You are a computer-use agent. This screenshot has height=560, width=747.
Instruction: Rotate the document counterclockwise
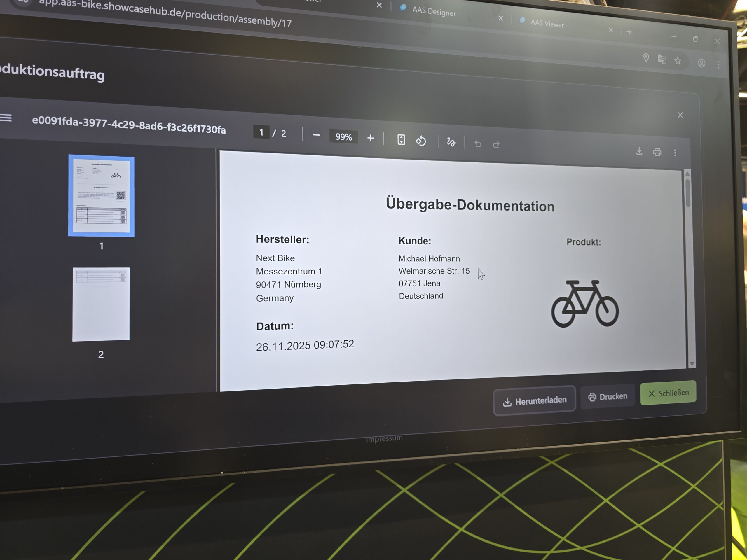point(421,141)
